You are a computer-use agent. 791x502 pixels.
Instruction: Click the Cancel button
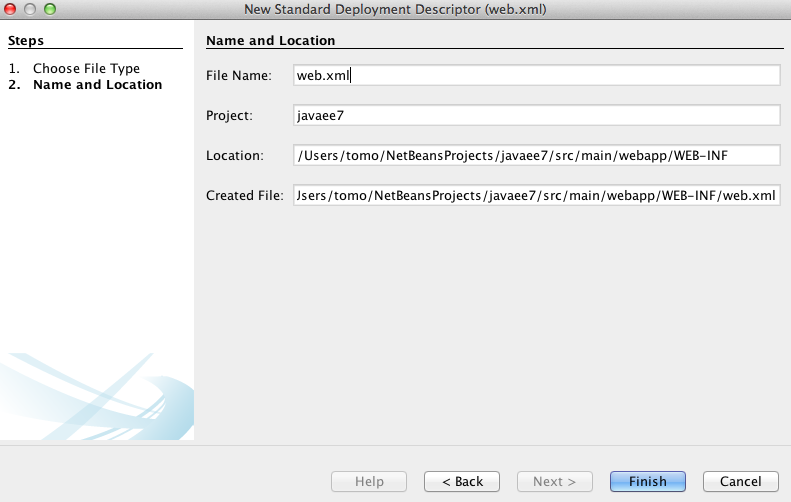click(x=741, y=481)
